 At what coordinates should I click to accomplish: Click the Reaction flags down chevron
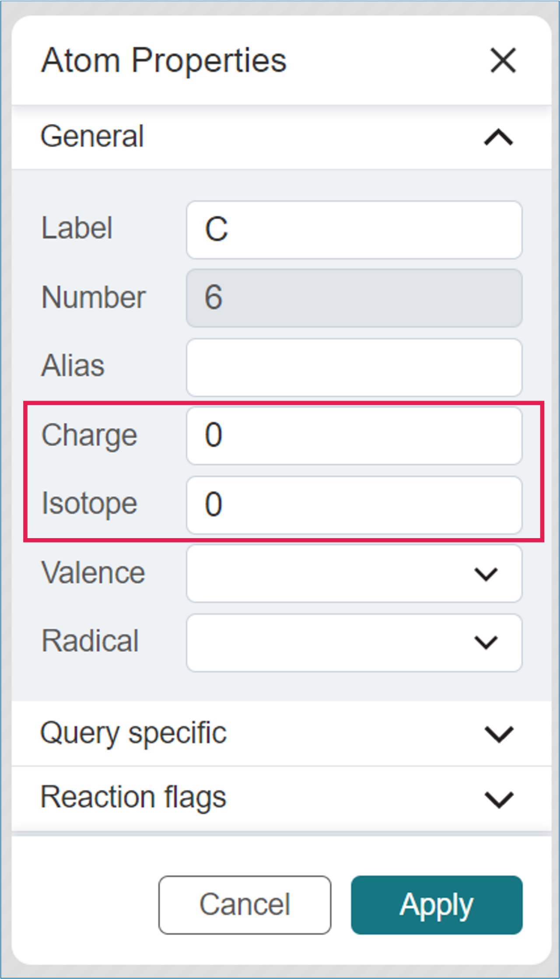[x=499, y=799]
